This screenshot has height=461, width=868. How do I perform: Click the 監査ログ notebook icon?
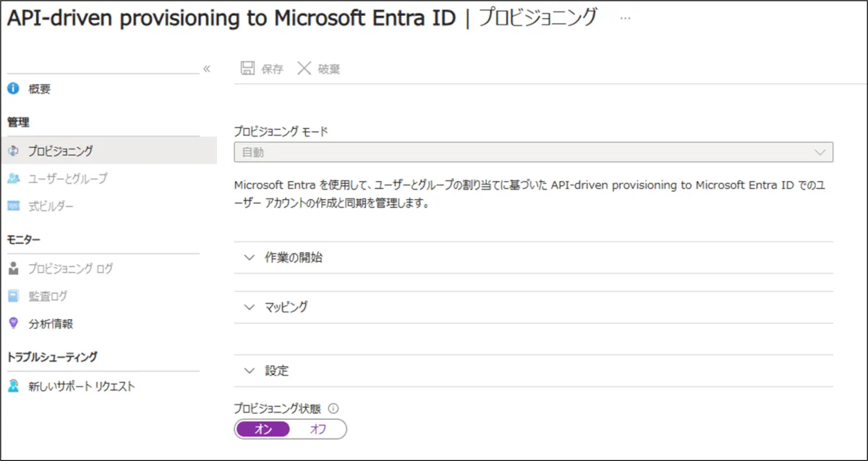[x=13, y=296]
